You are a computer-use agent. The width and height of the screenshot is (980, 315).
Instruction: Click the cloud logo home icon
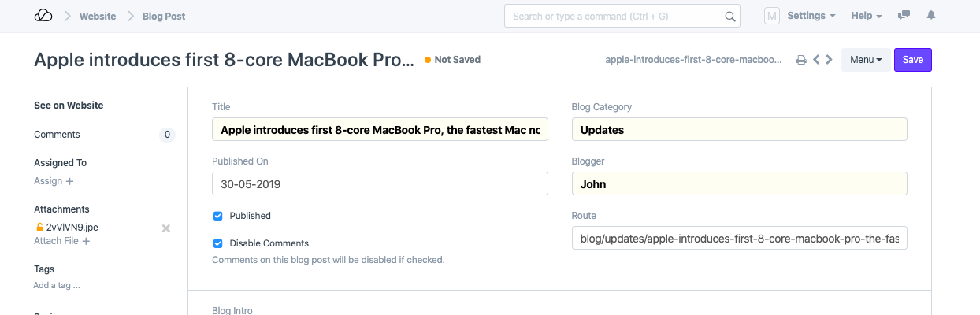point(44,16)
